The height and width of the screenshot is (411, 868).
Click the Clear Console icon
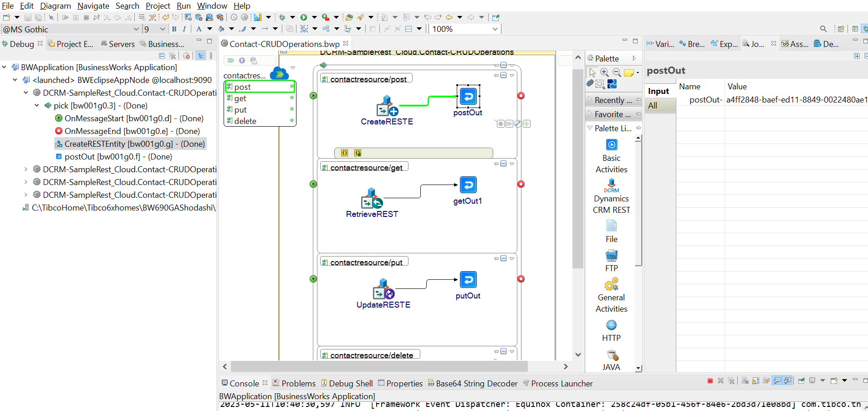click(x=745, y=380)
